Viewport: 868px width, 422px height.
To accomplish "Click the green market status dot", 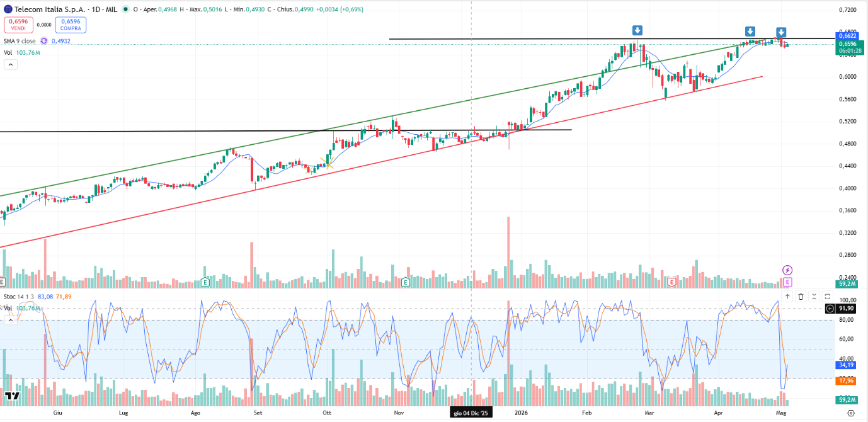I will 127,9.
